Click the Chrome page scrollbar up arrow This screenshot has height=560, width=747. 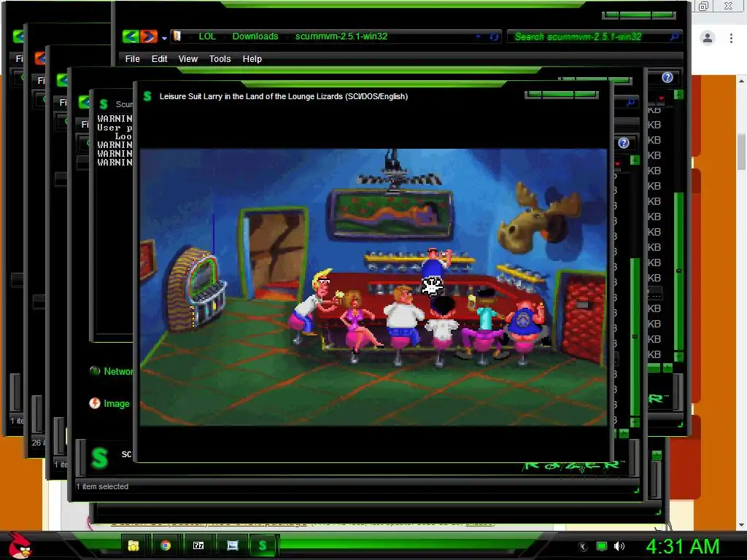tap(741, 81)
